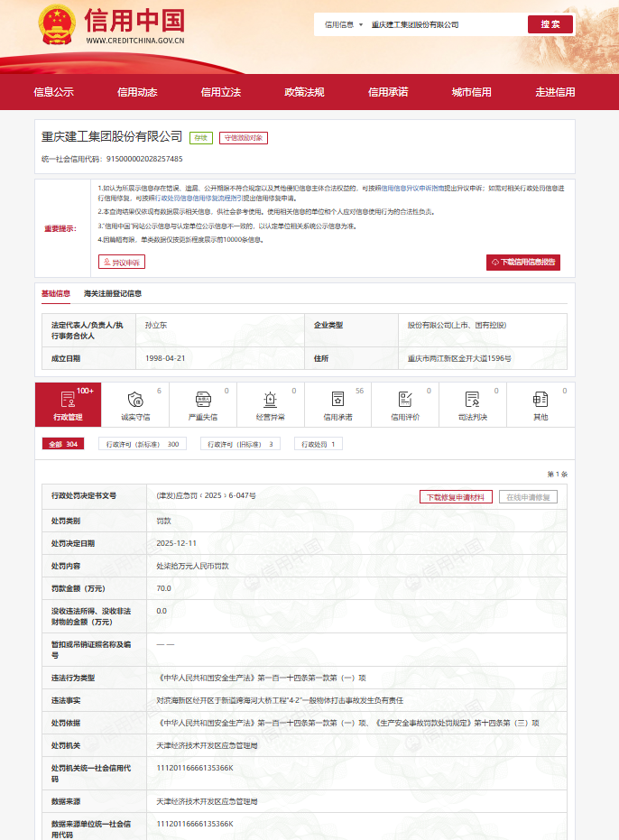Select the 诚实守信 shield icon

coord(135,400)
